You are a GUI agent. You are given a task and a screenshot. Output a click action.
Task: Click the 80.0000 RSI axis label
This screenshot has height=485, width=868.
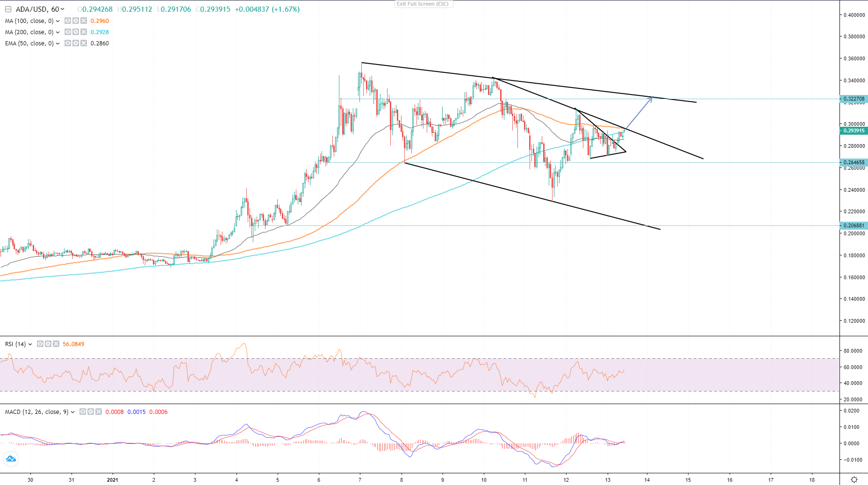coord(853,351)
